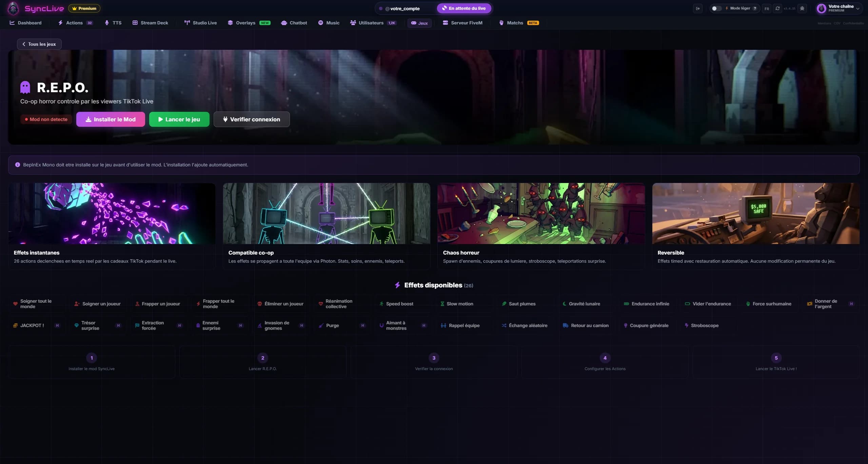Click the lightbulb icon for Coupure générale
Image resolution: width=868 pixels, height=464 pixels.
coord(626,325)
